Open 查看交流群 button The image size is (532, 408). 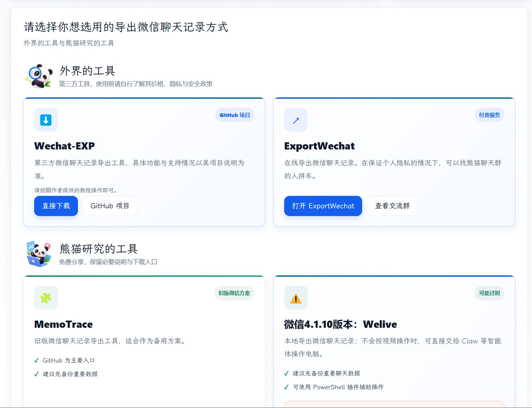click(x=392, y=206)
